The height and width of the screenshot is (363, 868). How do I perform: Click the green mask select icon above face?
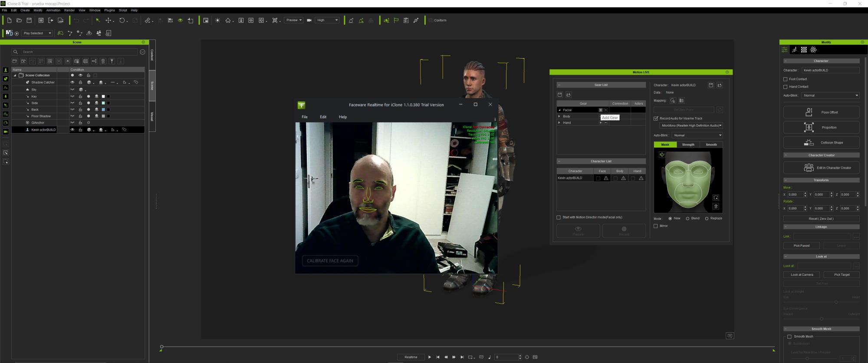point(661,154)
